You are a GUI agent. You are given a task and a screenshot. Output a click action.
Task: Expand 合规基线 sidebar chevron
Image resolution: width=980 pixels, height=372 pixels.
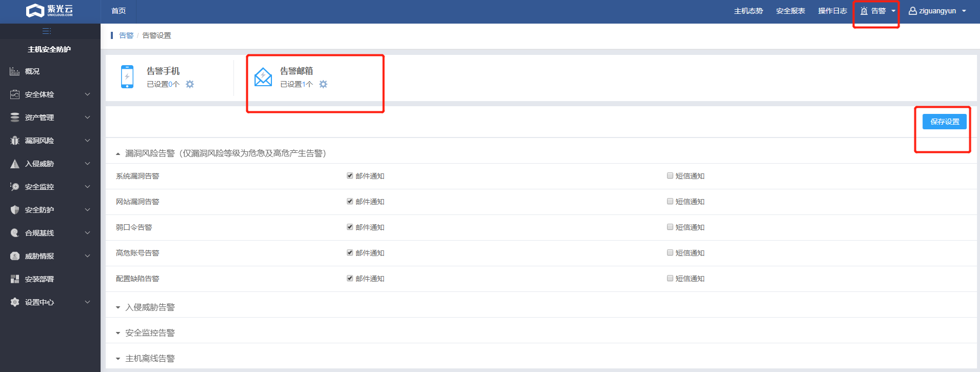click(x=87, y=233)
